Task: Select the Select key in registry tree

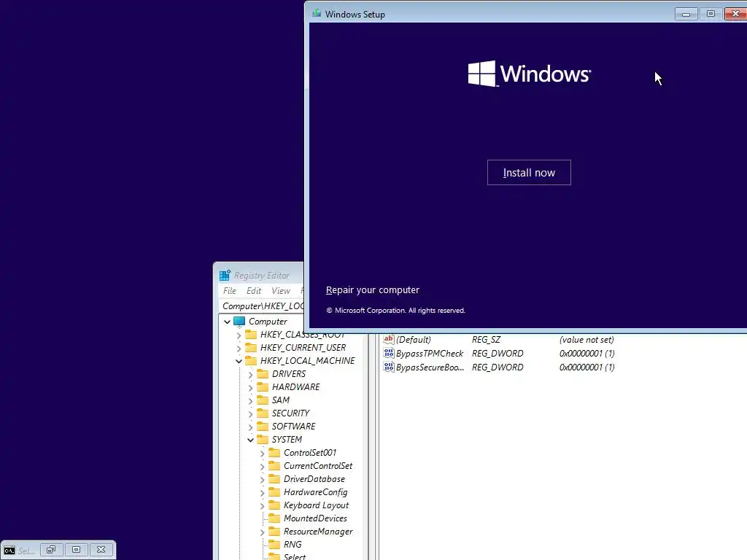Action: [295, 556]
